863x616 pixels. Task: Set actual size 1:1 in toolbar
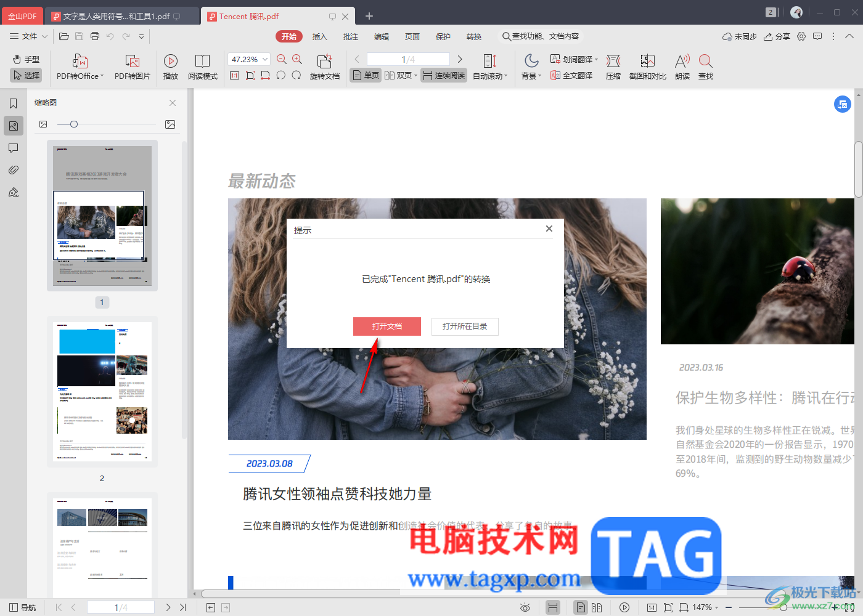[x=234, y=75]
